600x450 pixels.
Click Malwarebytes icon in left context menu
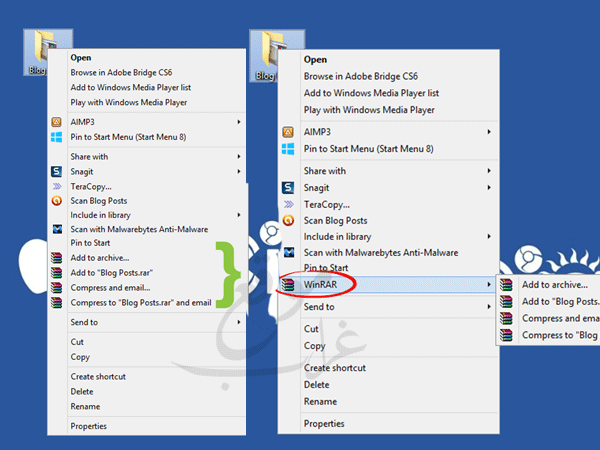[x=57, y=229]
